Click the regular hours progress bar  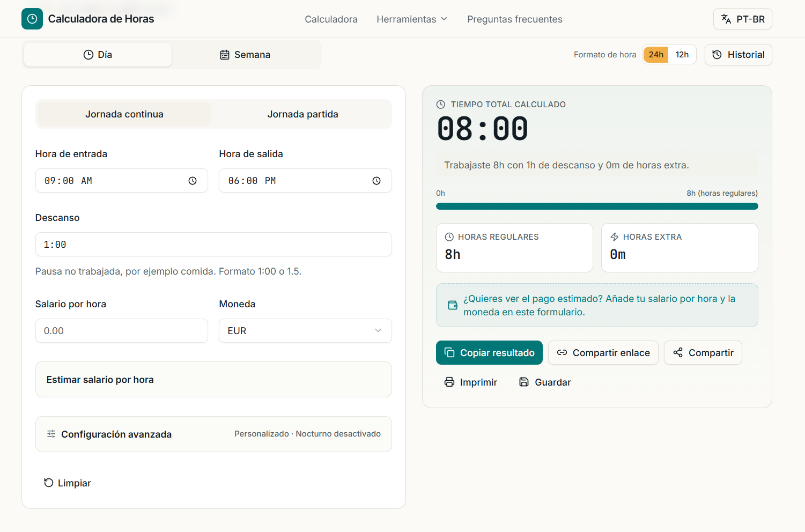[597, 206]
